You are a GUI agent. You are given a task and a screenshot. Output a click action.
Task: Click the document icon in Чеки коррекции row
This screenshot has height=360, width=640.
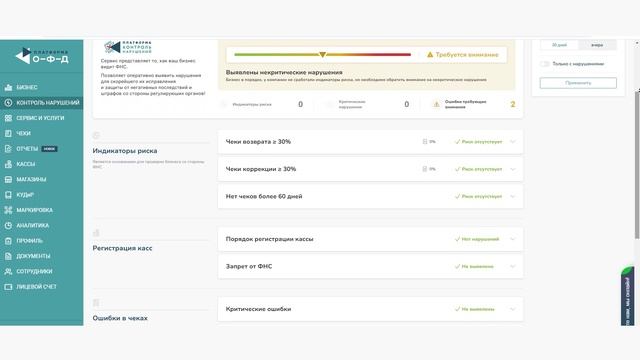pos(425,169)
